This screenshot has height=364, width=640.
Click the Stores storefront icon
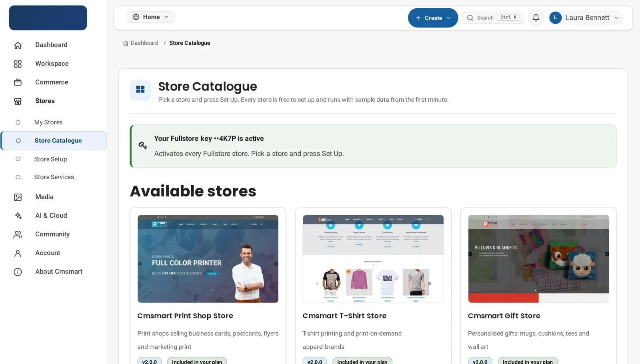[18, 101]
